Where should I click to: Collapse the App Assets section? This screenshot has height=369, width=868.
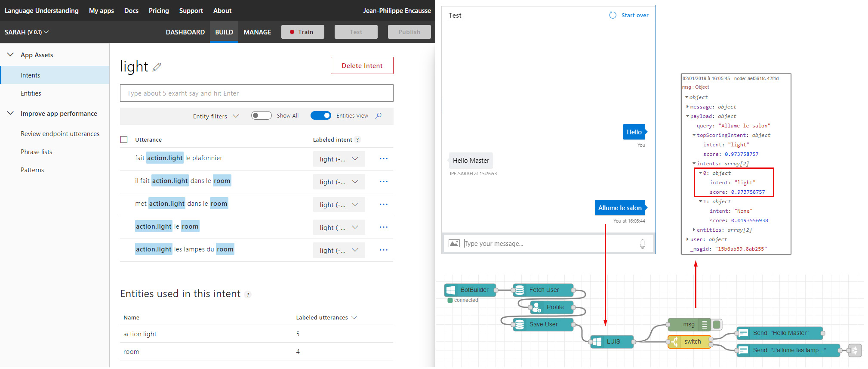(11, 55)
